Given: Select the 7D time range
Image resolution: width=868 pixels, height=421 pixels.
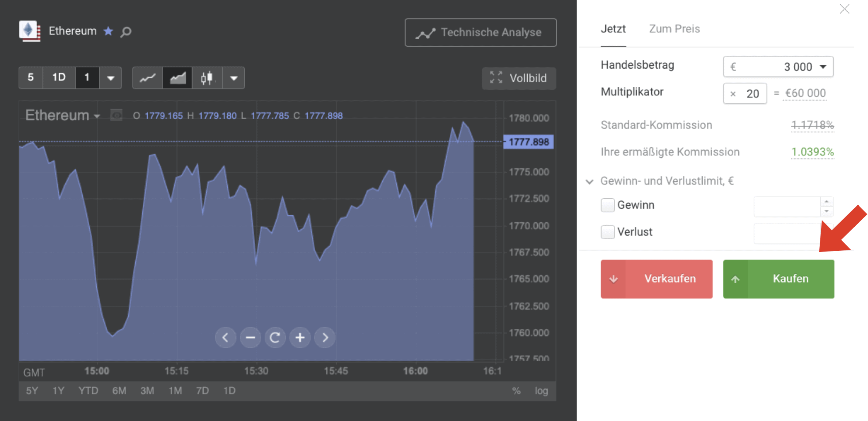Looking at the screenshot, I should click(x=202, y=391).
